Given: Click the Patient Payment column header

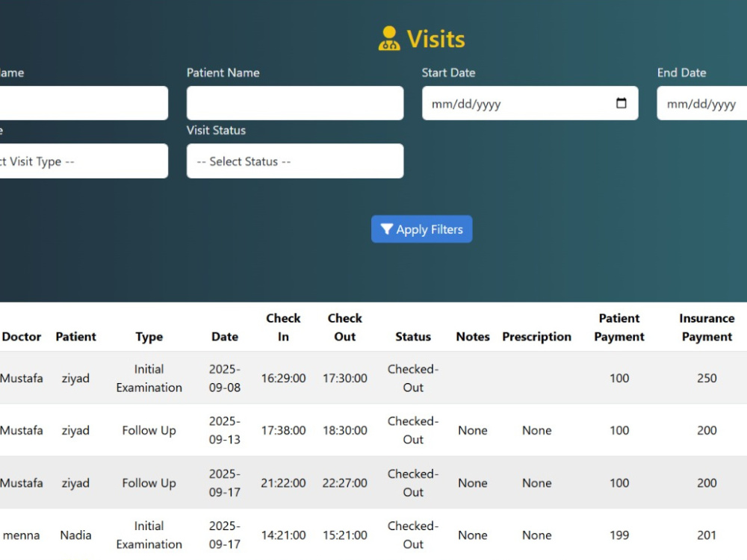Looking at the screenshot, I should pos(619,327).
